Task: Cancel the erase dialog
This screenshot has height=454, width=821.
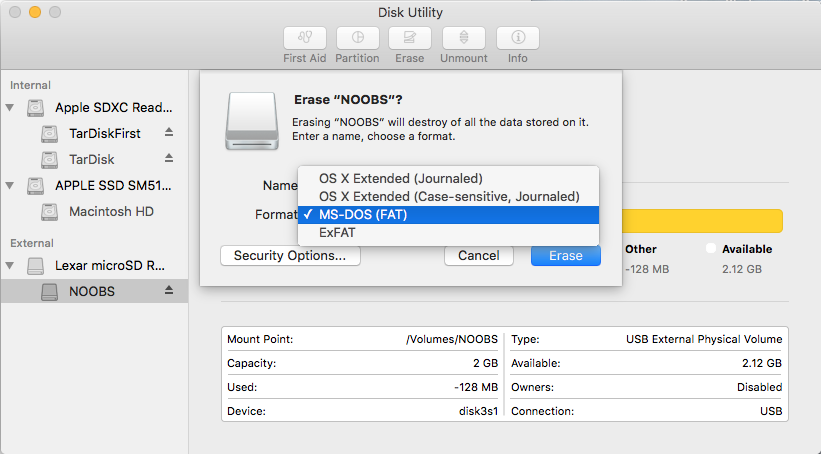Action: [x=479, y=256]
